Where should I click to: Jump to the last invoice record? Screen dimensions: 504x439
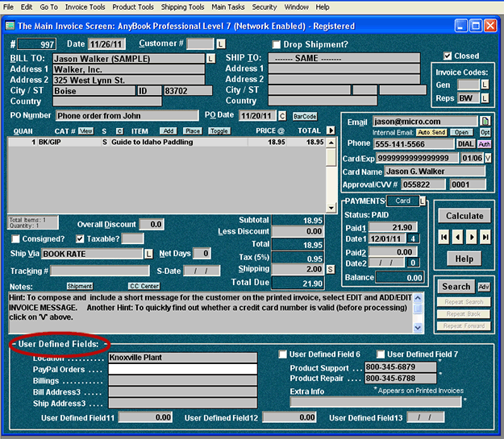pyautogui.click(x=485, y=237)
